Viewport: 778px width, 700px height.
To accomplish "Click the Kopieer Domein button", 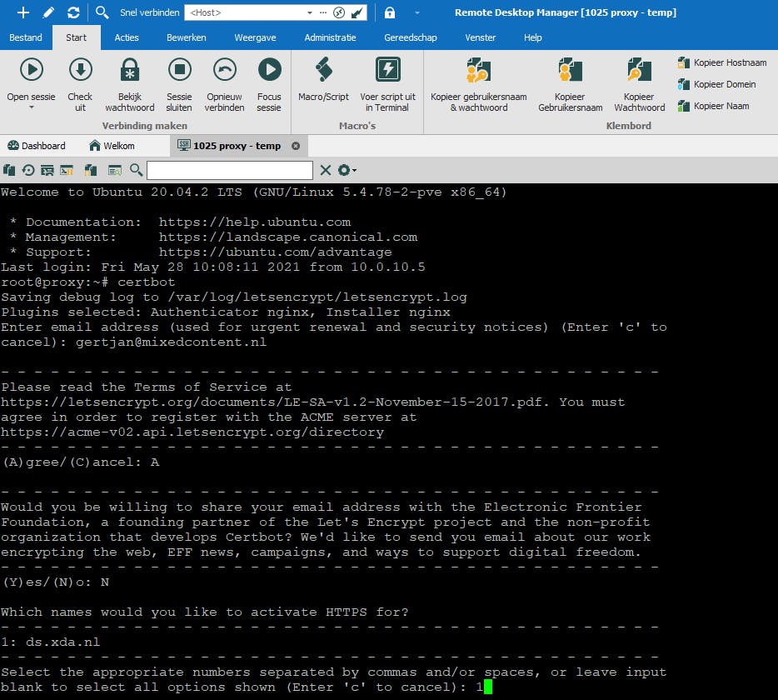I will pyautogui.click(x=716, y=84).
